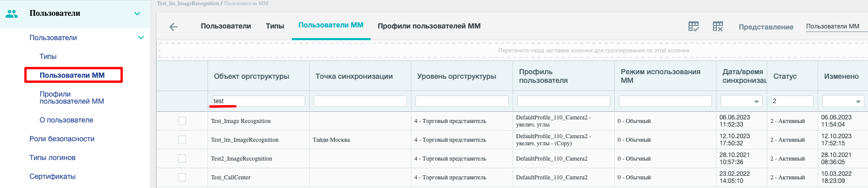
Task: Select the Test2_ImageRecognition row checkbox
Action: [x=182, y=159]
